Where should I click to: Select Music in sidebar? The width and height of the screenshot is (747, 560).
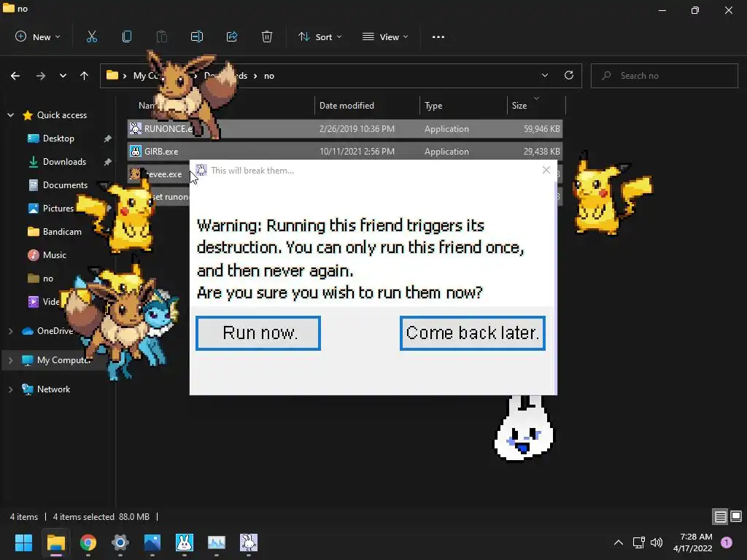[54, 255]
